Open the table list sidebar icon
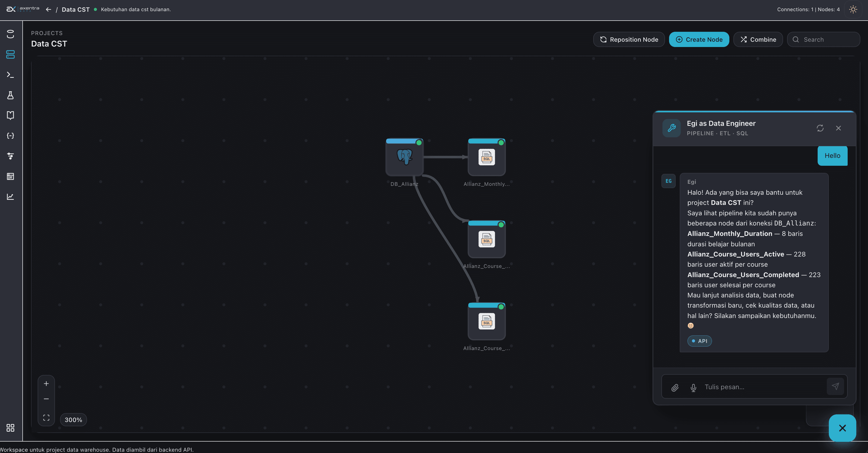Viewport: 868px width, 453px height. (10, 176)
